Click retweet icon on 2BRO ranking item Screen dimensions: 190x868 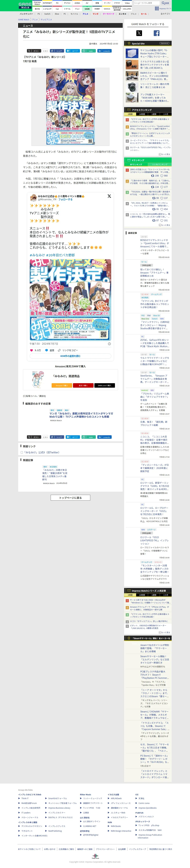[153, 176]
